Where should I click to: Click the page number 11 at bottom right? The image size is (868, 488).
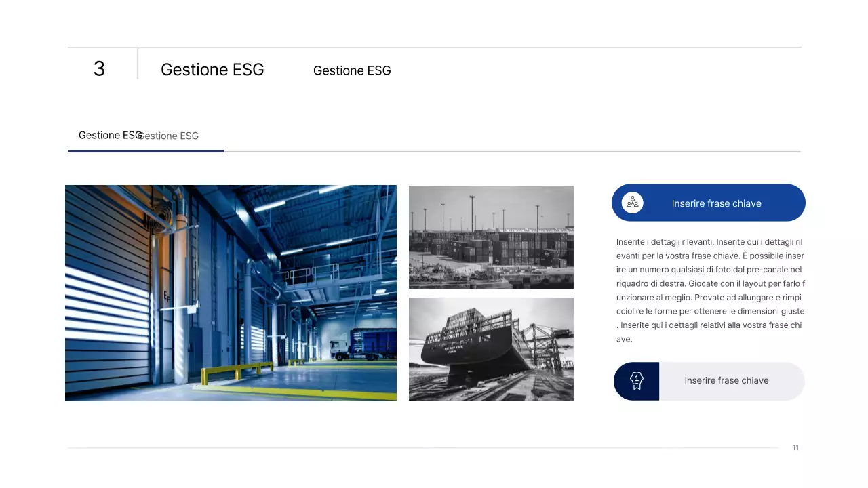coord(795,447)
